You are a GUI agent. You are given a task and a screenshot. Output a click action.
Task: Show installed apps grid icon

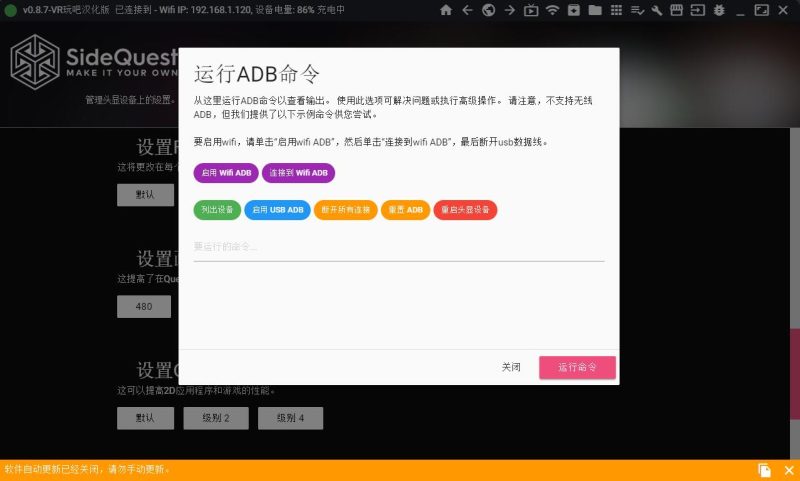[x=616, y=10]
